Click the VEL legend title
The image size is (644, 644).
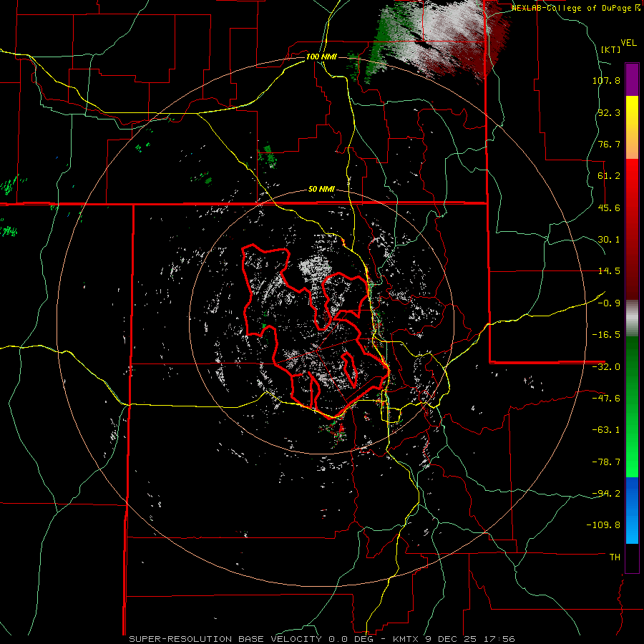629,43
